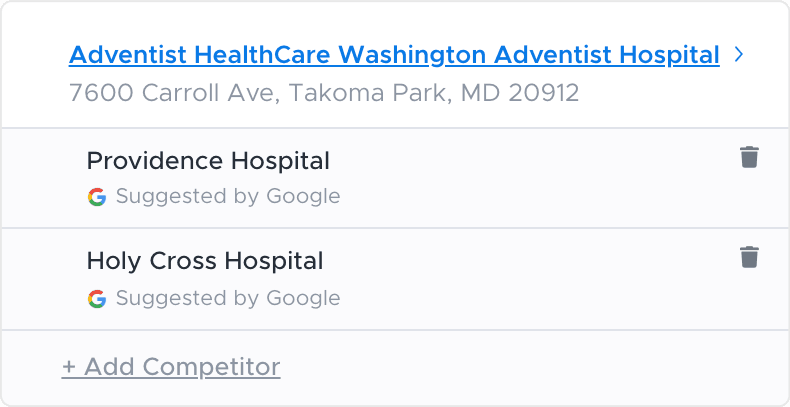This screenshot has width=790, height=407.
Task: Select the Providence Hospital name
Action: (208, 161)
